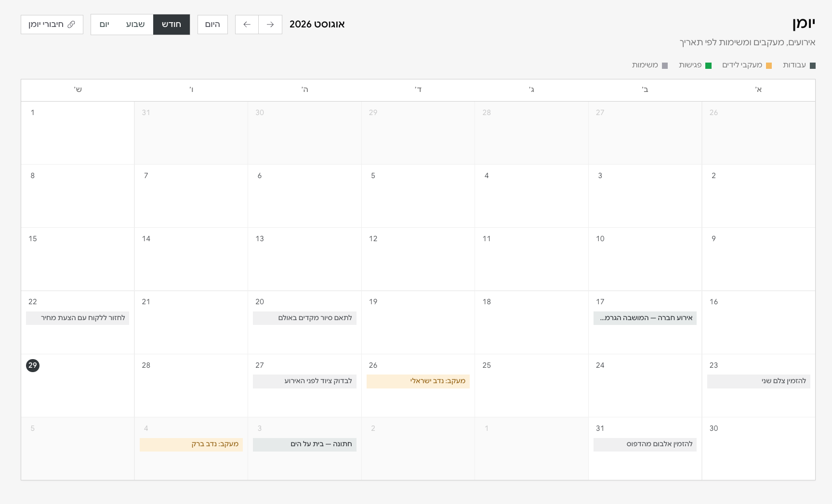Switch to month view (חודש)

coord(172,25)
